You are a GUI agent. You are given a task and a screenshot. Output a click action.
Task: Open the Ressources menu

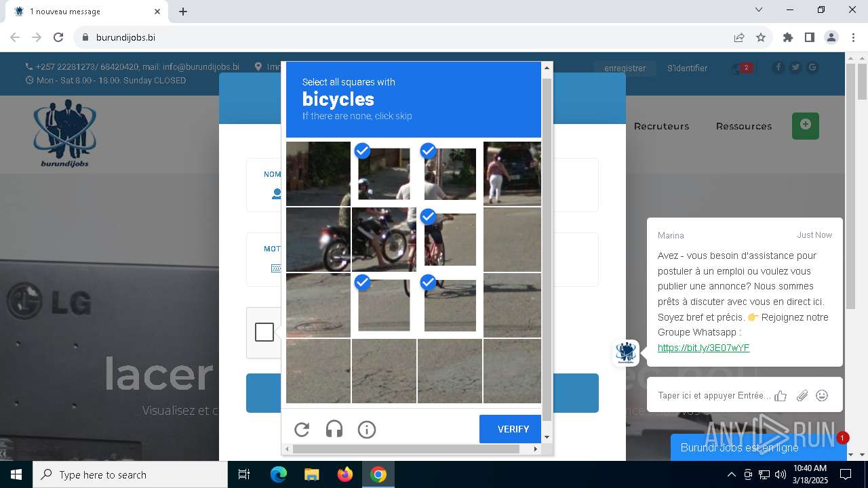[744, 126]
